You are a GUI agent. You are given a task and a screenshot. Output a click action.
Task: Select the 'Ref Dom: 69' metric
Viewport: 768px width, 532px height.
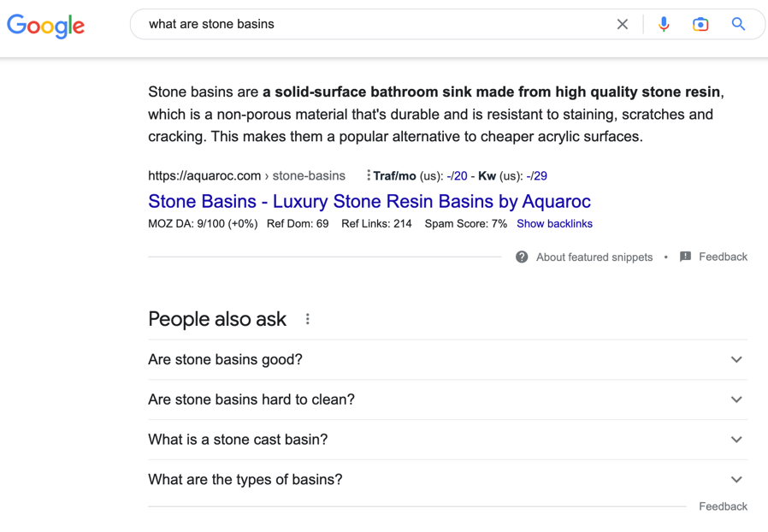click(298, 224)
